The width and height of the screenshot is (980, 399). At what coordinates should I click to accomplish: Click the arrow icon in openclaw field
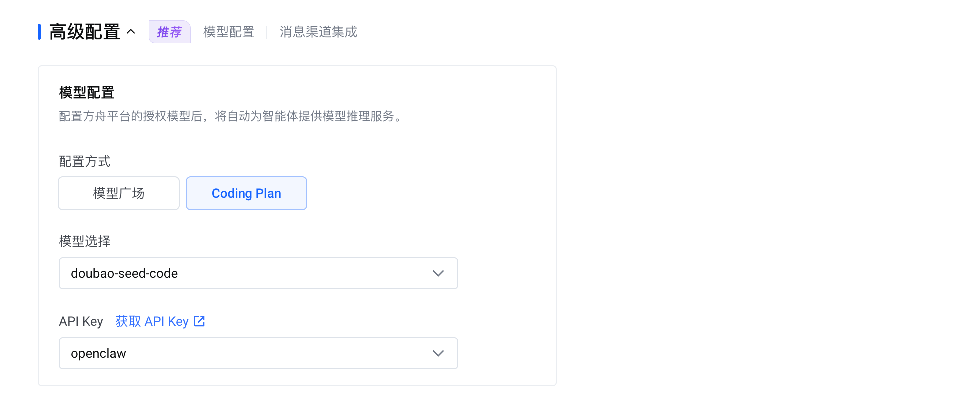click(438, 353)
